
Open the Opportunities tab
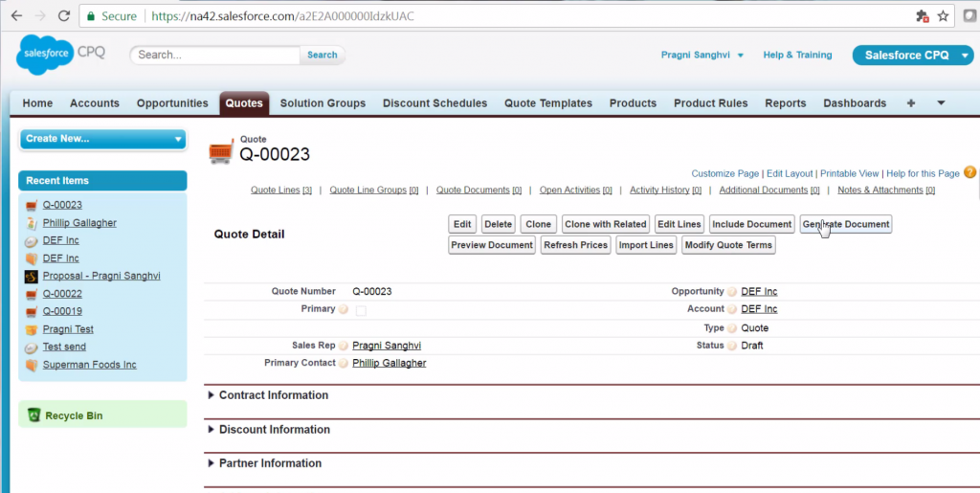[x=172, y=103]
